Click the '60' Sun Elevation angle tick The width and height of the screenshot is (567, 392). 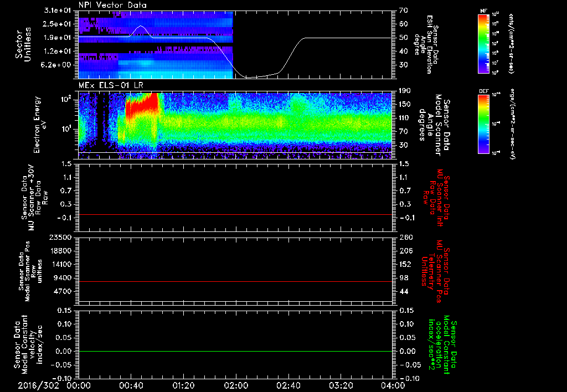click(x=404, y=24)
